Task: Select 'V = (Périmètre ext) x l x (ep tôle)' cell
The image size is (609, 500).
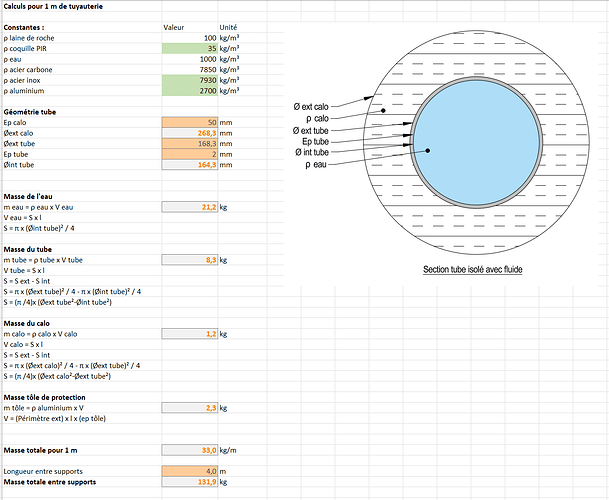Action: (x=54, y=418)
